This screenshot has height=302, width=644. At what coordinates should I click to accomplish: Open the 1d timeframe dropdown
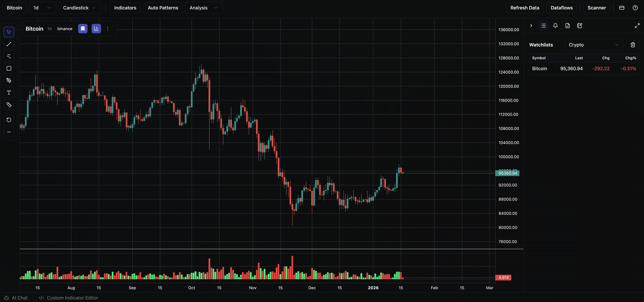tap(42, 8)
